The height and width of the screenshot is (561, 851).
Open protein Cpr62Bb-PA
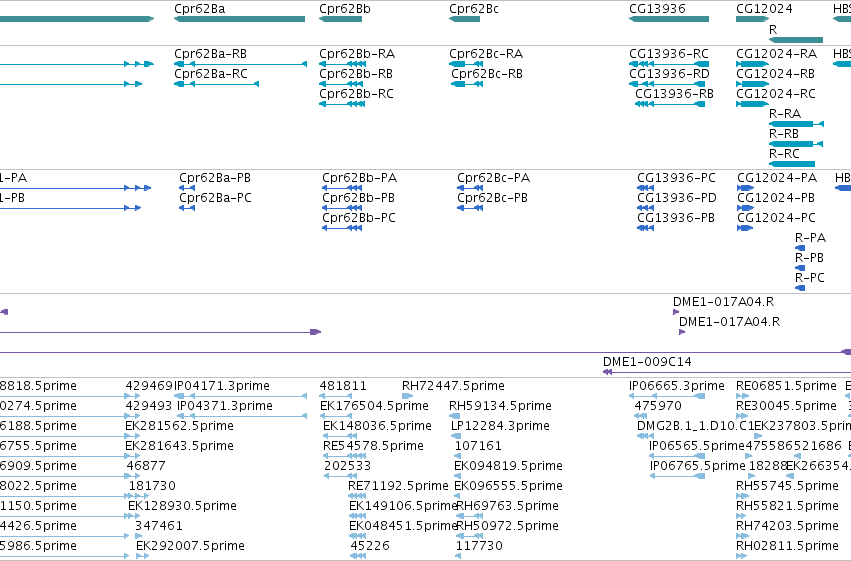click(359, 178)
